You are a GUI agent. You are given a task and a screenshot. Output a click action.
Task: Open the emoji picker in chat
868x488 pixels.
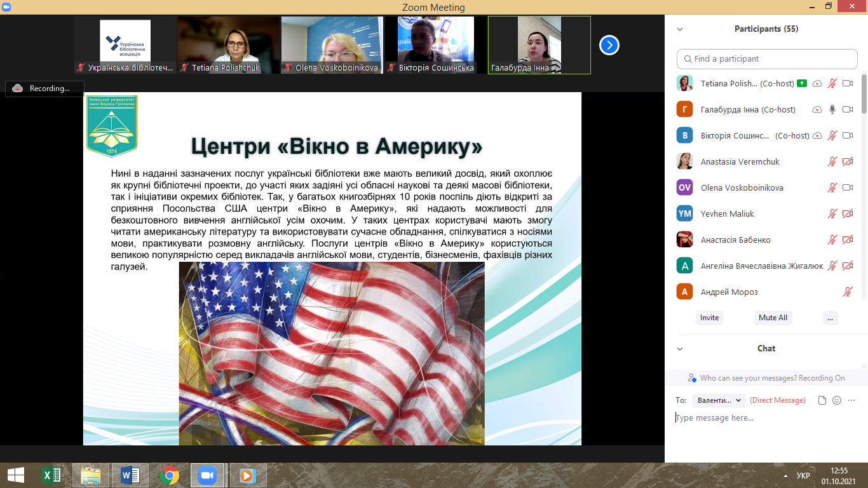837,400
